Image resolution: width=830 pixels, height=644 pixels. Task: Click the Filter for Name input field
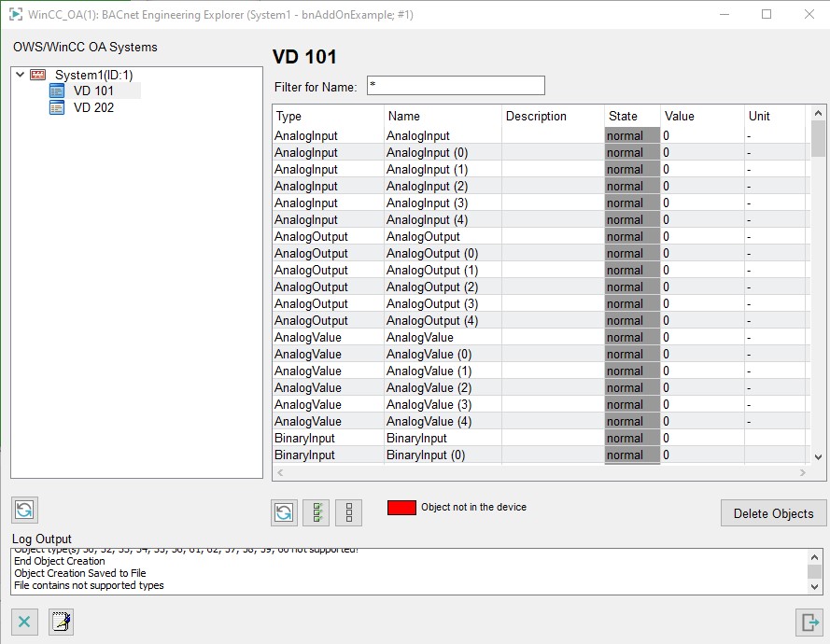[x=455, y=86]
